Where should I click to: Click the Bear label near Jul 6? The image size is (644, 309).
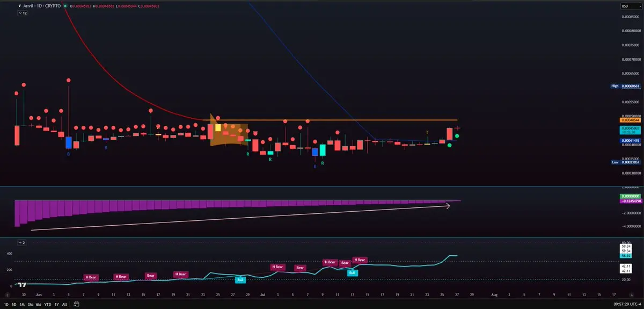300,268
